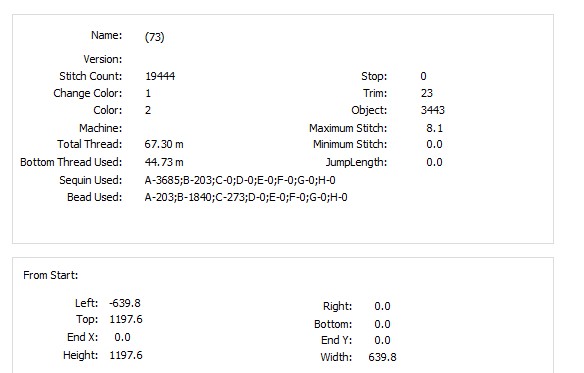Viewport: 584px width, 373px height.
Task: Click Bottom Thread Used value 44.73 m
Action: click(164, 162)
